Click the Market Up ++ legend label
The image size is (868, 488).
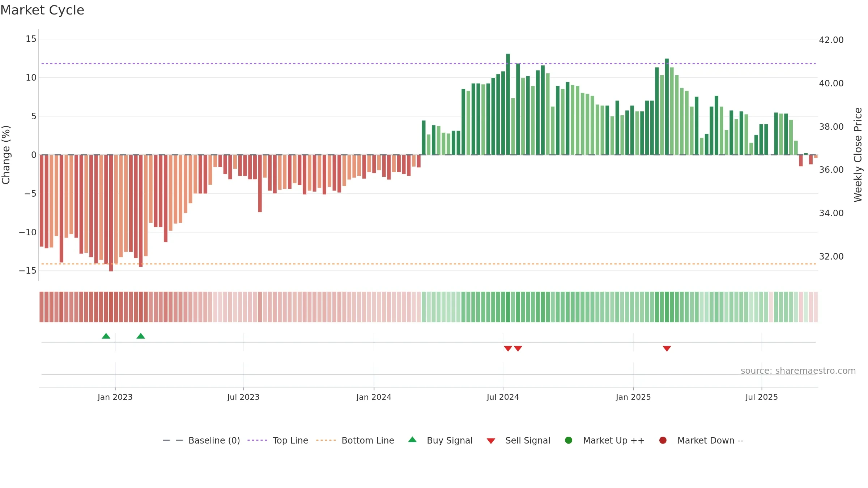tap(614, 440)
